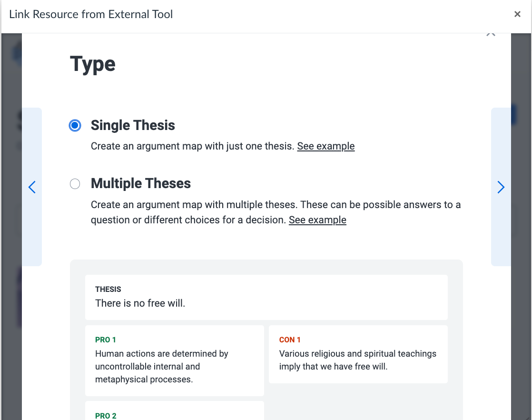Click the dialog title Link Resource from External Tool
Image resolution: width=532 pixels, height=420 pixels.
[x=91, y=14]
